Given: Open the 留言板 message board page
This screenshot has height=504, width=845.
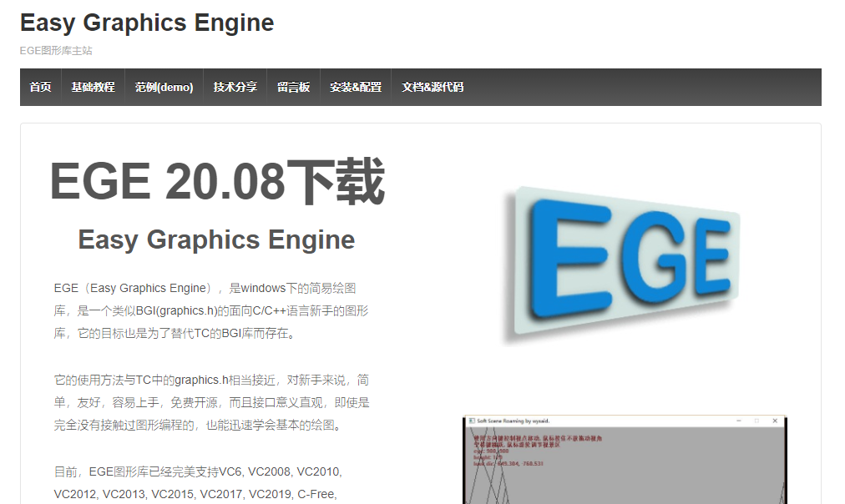Looking at the screenshot, I should (292, 87).
